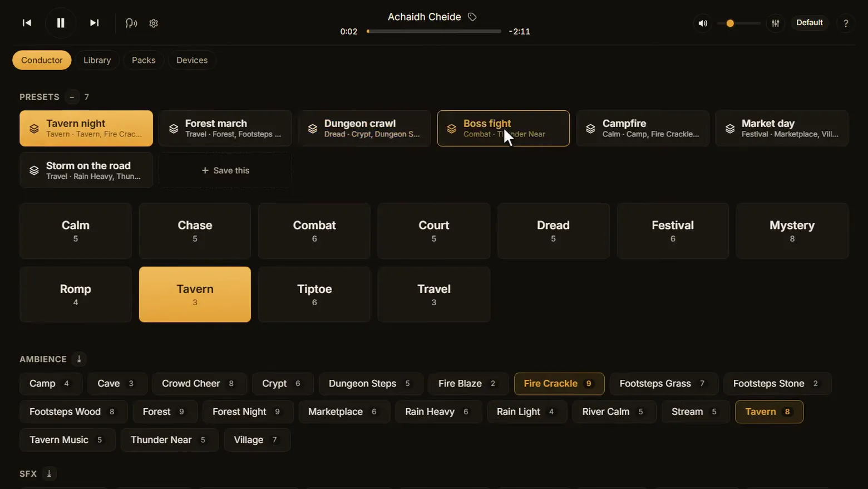Load the Boss fight preset
This screenshot has height=489, width=868.
point(504,128)
